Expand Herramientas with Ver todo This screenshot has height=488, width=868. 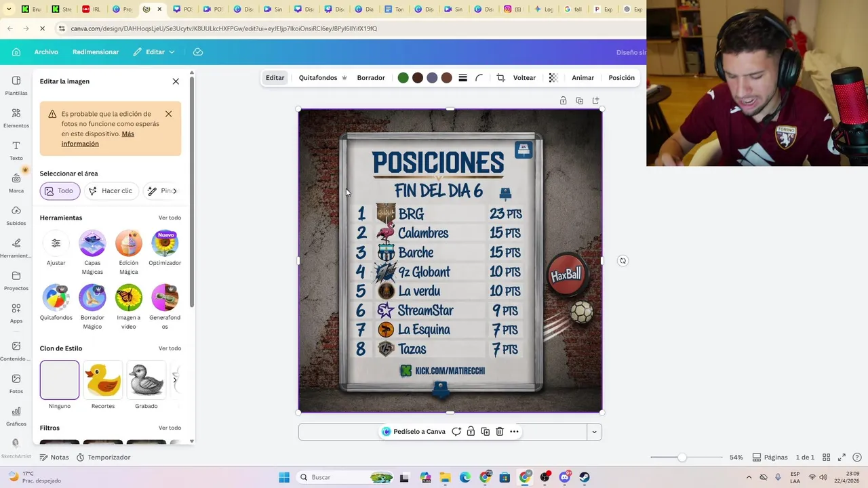(170, 218)
